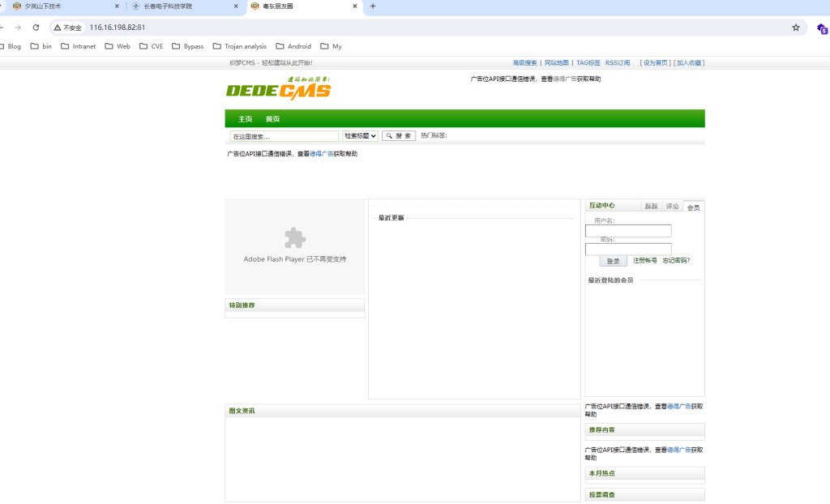Image resolution: width=830 pixels, height=504 pixels.
Task: Expand the 检索标题 search type dropdown
Action: click(360, 136)
